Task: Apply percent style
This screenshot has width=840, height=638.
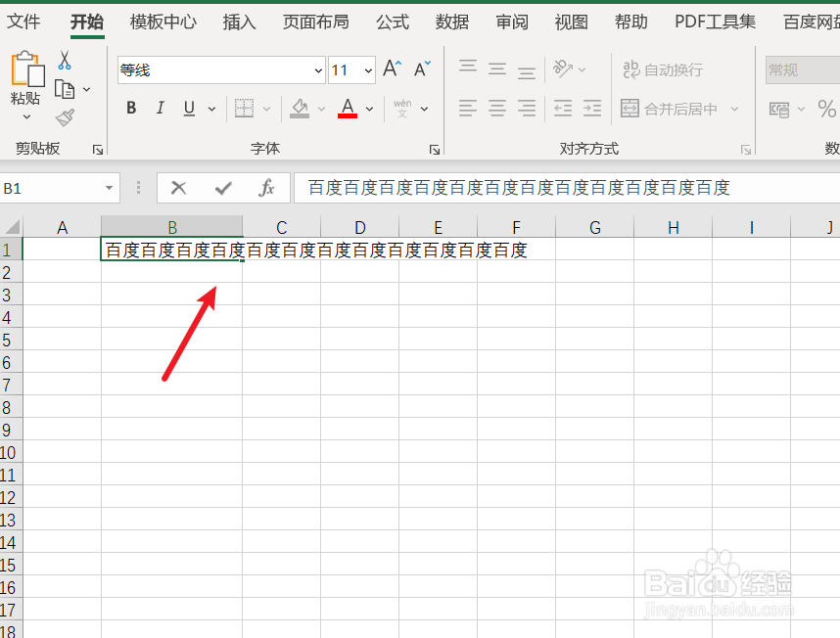Action: pyautogui.click(x=826, y=110)
